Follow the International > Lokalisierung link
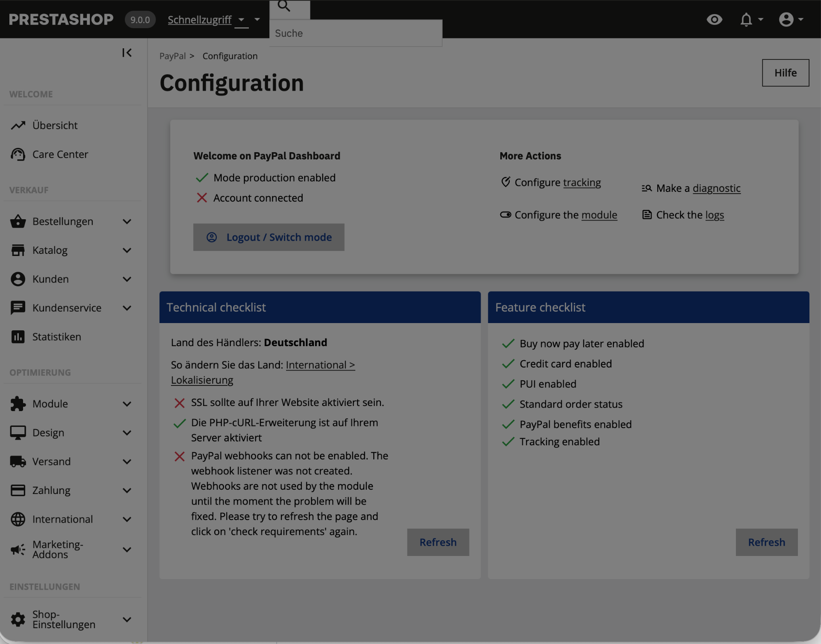Viewport: 821px width, 644px height. tap(263, 373)
